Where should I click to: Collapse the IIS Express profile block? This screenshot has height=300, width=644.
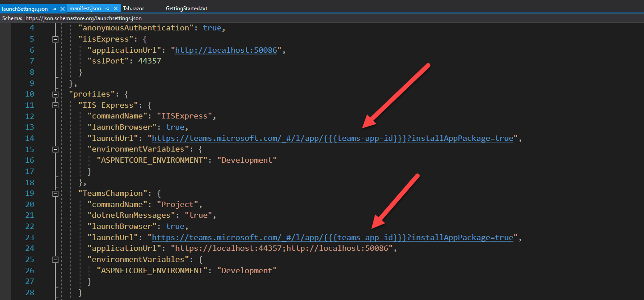pos(55,105)
